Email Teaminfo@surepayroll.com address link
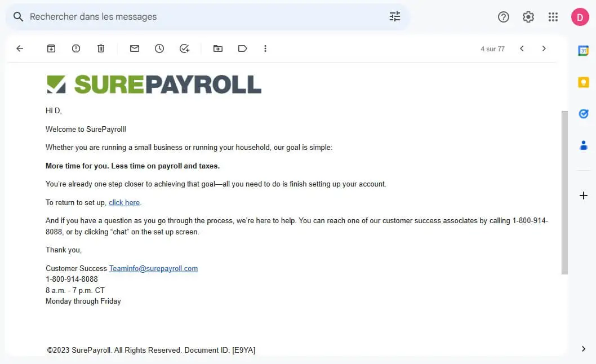 click(154, 269)
